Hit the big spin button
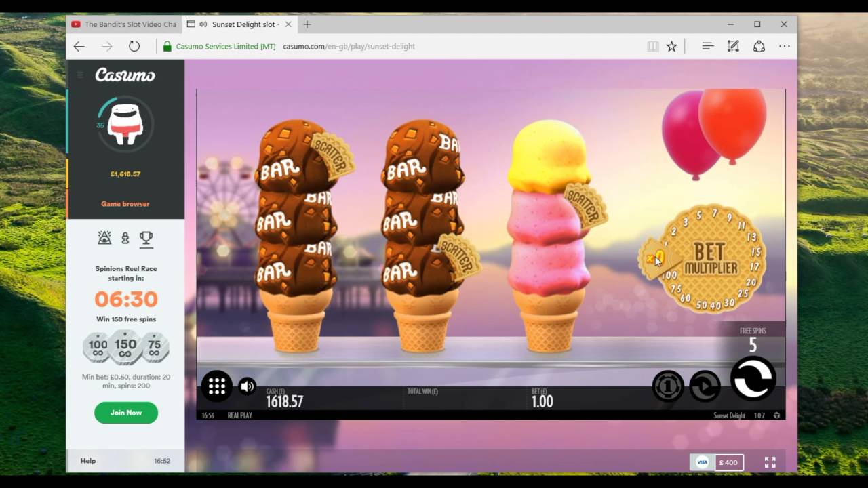 (x=753, y=378)
